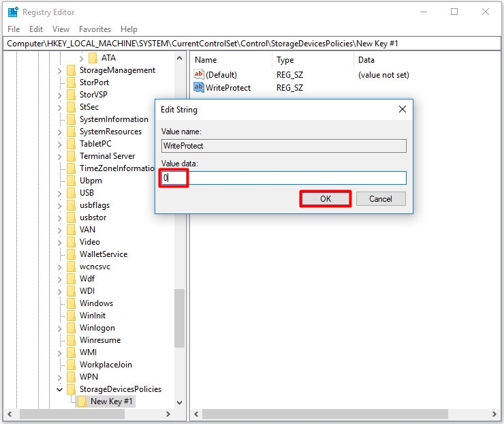Screen dimensions: 504x424
Task: Click the SystemResources folder icon
Action: point(71,132)
